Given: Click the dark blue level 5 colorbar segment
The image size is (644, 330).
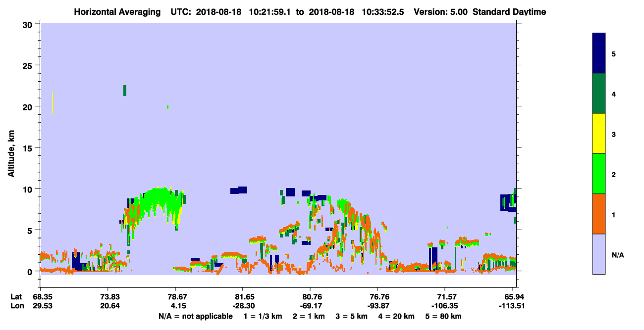Looking at the screenshot, I should [599, 53].
